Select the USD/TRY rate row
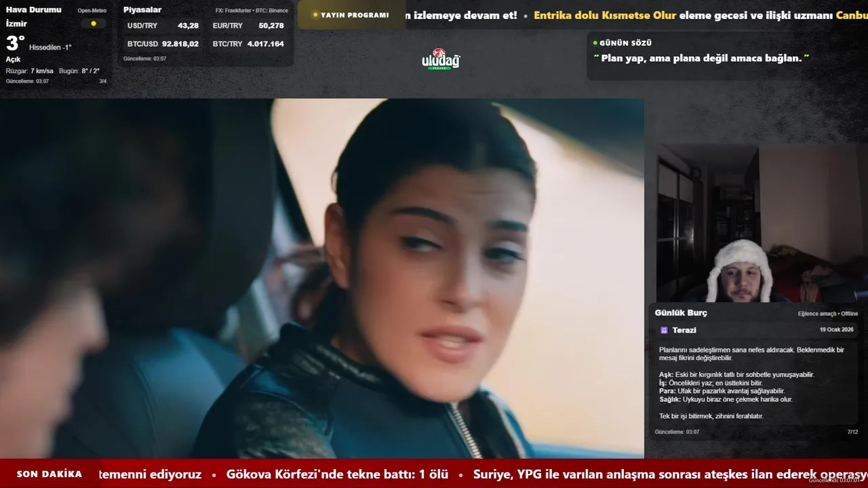This screenshot has width=868, height=488. 163,26
